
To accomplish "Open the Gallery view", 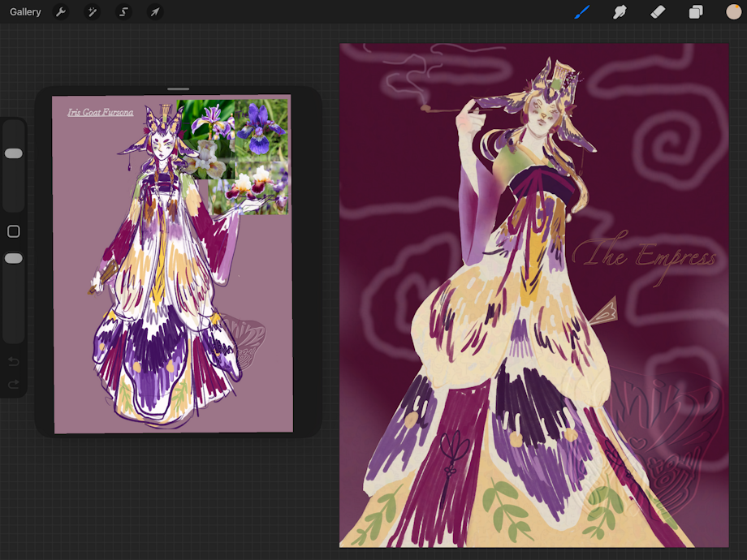I will tap(25, 12).
